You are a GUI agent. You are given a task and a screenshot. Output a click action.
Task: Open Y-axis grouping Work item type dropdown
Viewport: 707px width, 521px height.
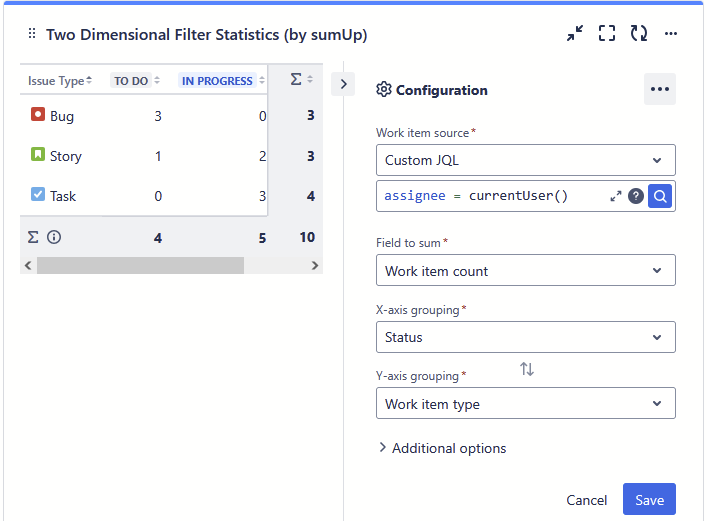click(x=526, y=404)
